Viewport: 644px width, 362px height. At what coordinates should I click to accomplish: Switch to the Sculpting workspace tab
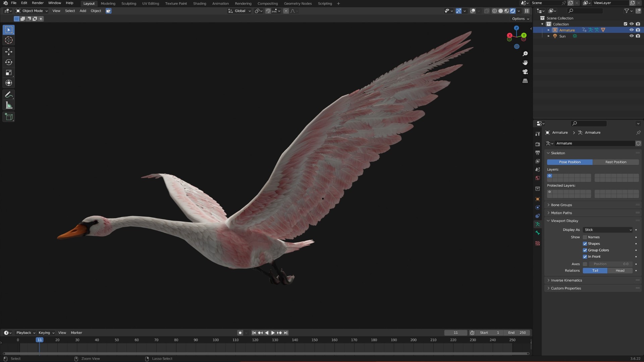pos(128,4)
